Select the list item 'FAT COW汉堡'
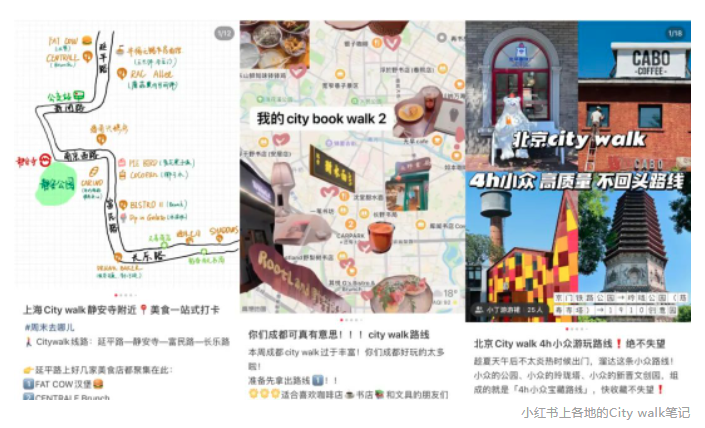 [x=64, y=384]
